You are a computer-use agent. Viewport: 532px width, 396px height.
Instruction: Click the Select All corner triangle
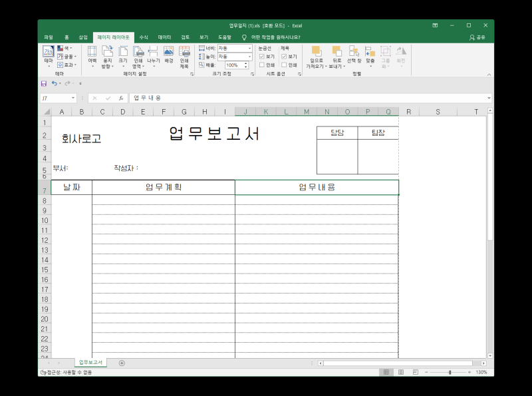click(47, 112)
